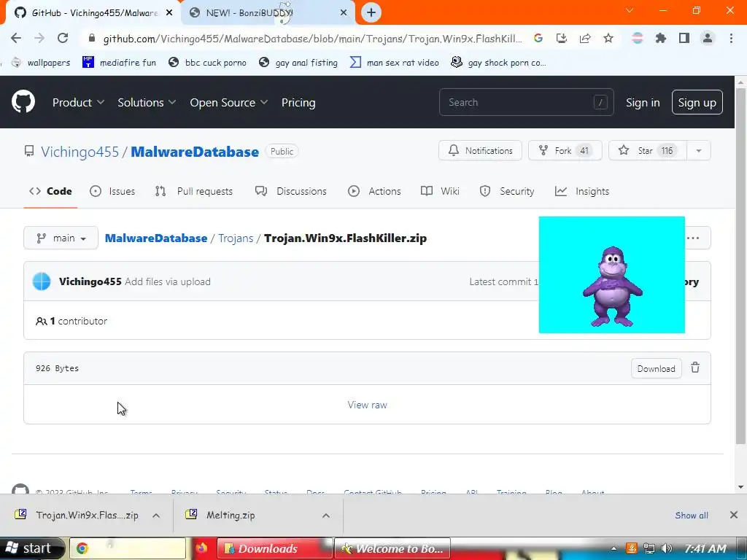Expand the Solutions dropdown
Viewport: 747px width, 560px height.
[147, 102]
